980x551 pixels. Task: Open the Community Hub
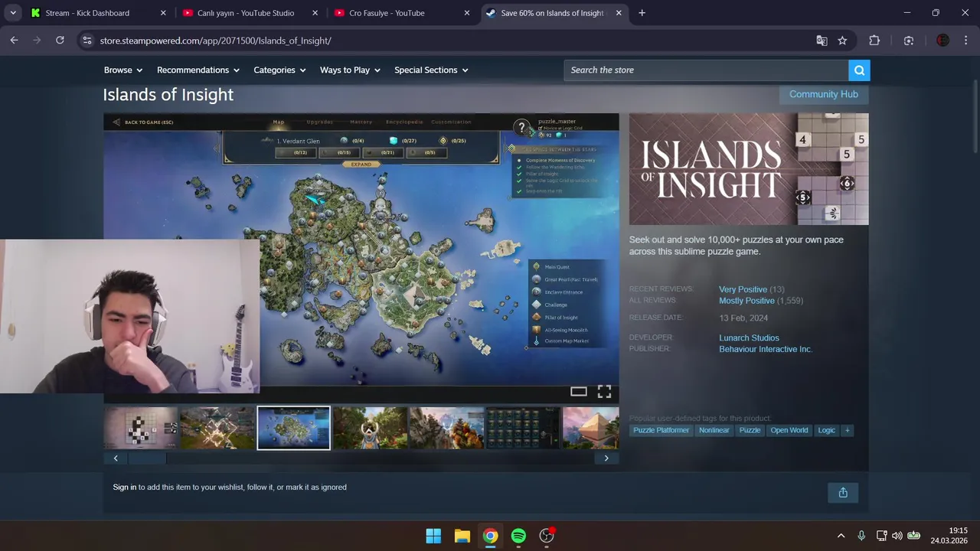tap(824, 94)
